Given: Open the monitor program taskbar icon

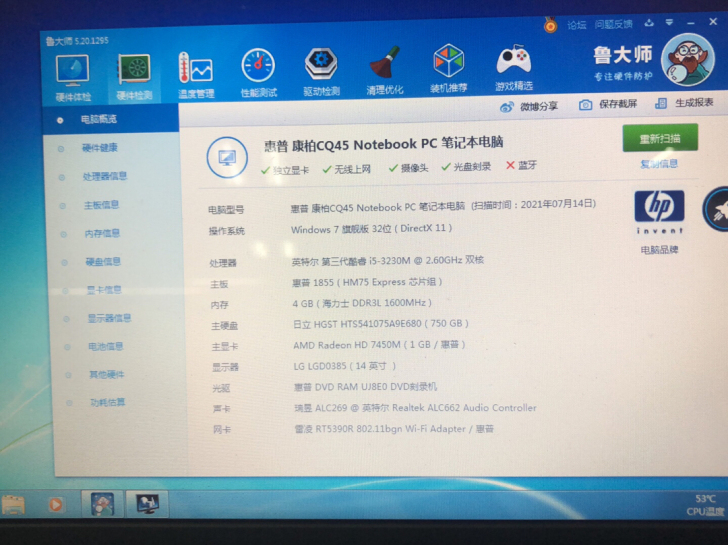Looking at the screenshot, I should pos(147,504).
